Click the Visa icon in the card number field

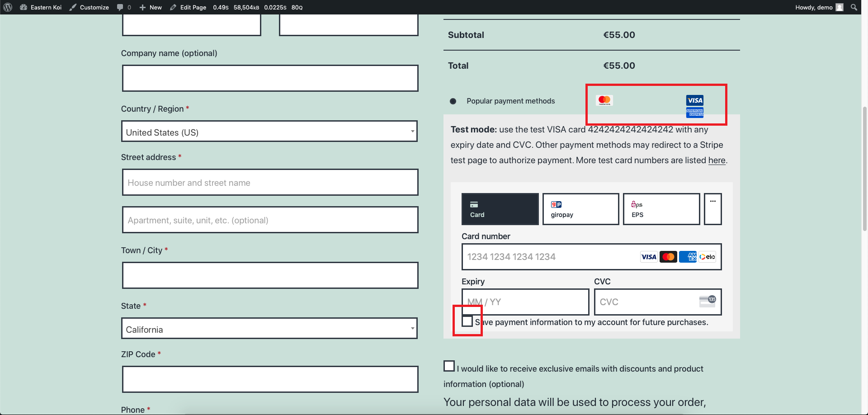[x=648, y=256]
